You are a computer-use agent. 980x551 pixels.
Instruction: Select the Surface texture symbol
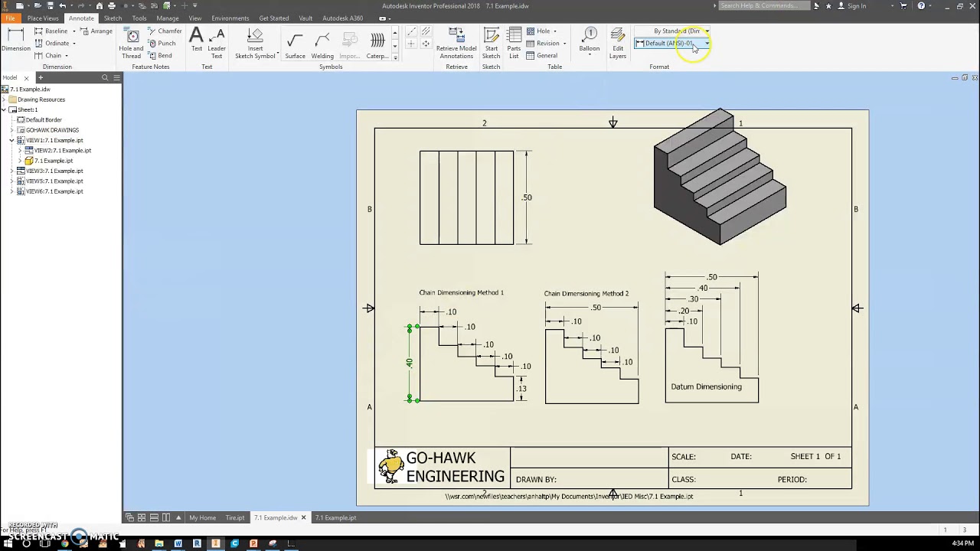click(x=295, y=44)
